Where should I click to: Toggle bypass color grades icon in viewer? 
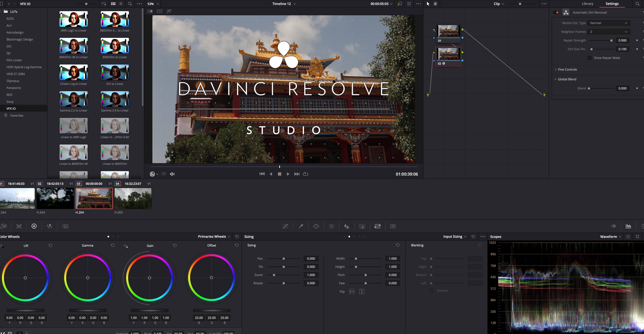point(399,4)
